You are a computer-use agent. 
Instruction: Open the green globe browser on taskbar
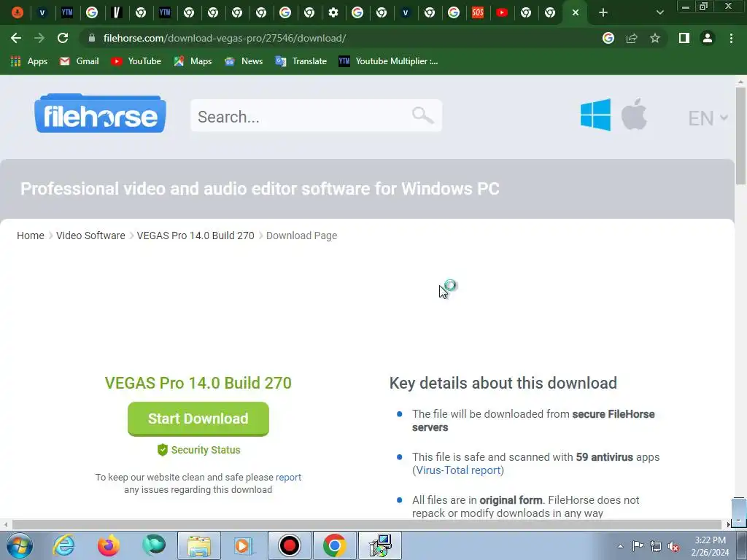pyautogui.click(x=153, y=545)
